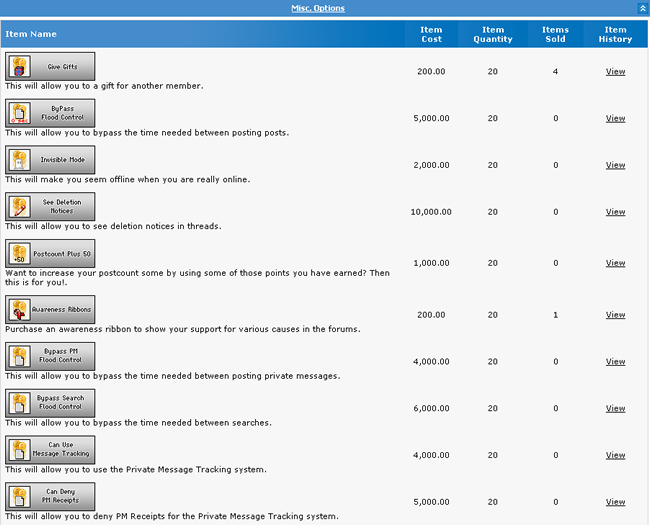Click the Can Use Message Tracking button
The width and height of the screenshot is (650, 525).
point(50,450)
